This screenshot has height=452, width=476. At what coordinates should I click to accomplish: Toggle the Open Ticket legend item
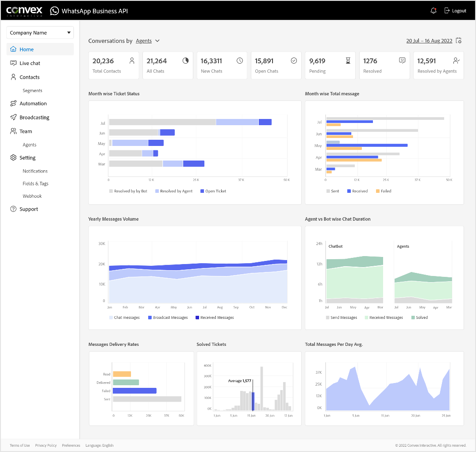pyautogui.click(x=213, y=191)
